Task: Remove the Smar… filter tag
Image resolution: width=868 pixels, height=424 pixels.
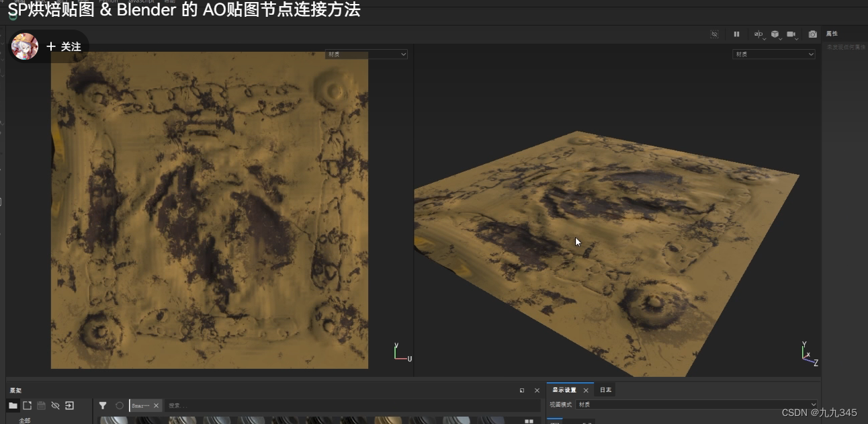Action: pyautogui.click(x=156, y=406)
